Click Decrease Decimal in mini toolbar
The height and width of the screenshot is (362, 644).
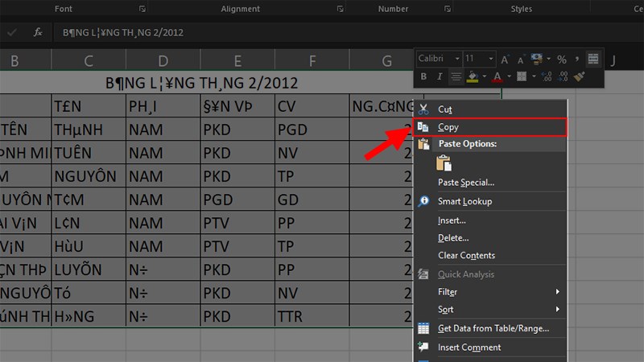pos(563,76)
